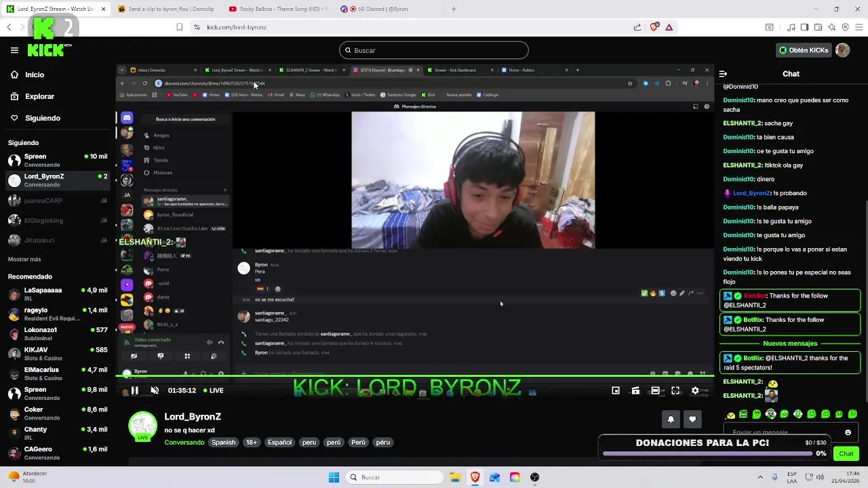Pause the live stream video
868x488 pixels.
pyautogui.click(x=134, y=390)
